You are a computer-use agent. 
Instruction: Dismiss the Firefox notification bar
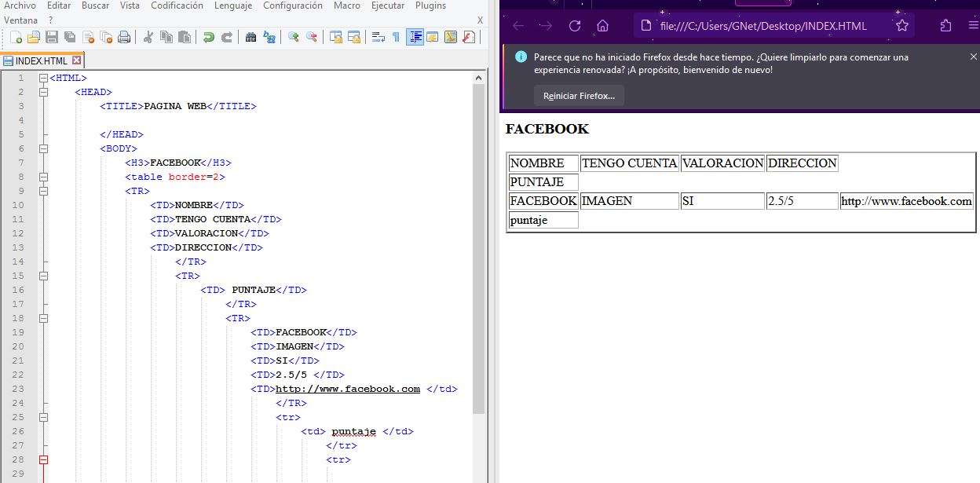tap(974, 57)
